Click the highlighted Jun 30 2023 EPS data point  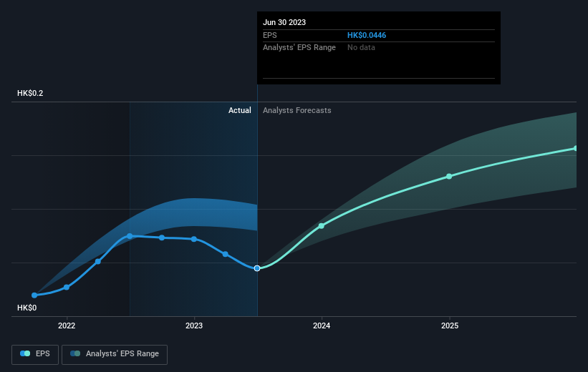pyautogui.click(x=257, y=268)
